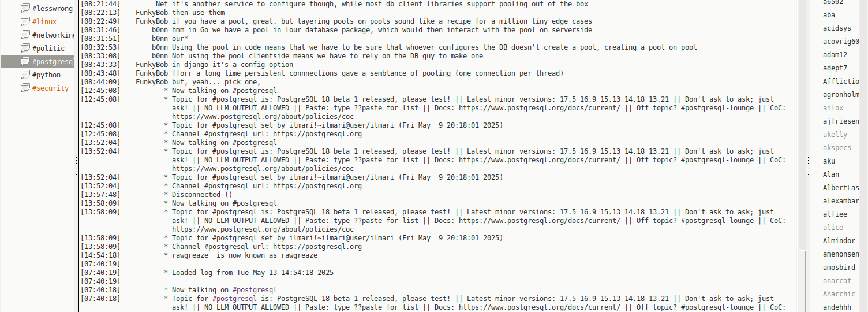This screenshot has width=868, height=312.
Task: Click the #security channel chat-bubble icon
Action: (25, 88)
